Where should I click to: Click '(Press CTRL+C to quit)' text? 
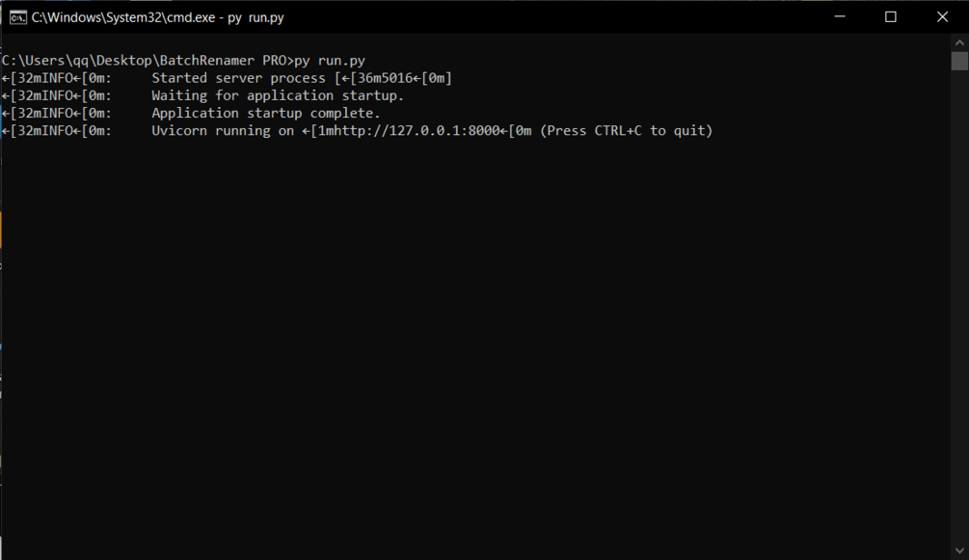[626, 130]
